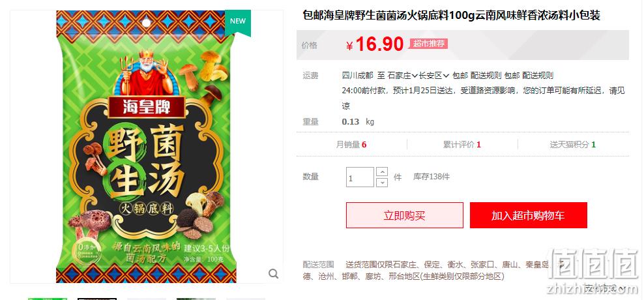This screenshot has width=644, height=300.
Task: Increase quantity with the up arrow
Action: point(382,172)
